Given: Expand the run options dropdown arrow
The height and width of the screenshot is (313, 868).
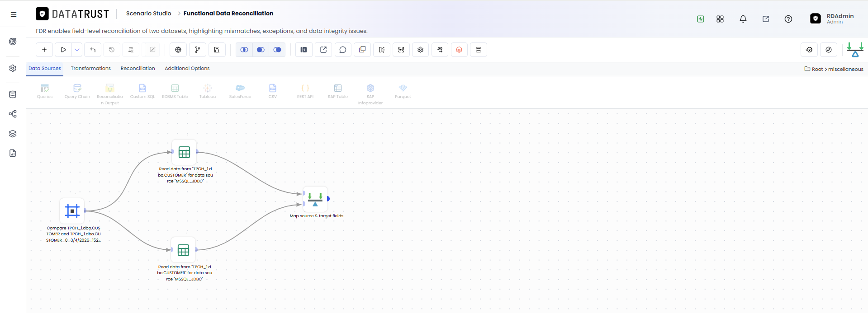Looking at the screenshot, I should tap(77, 50).
